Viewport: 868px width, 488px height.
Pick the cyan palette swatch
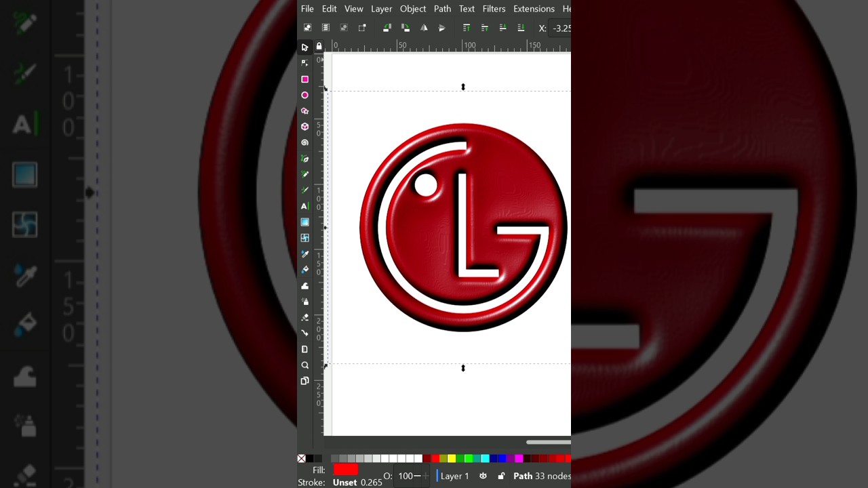[485, 459]
